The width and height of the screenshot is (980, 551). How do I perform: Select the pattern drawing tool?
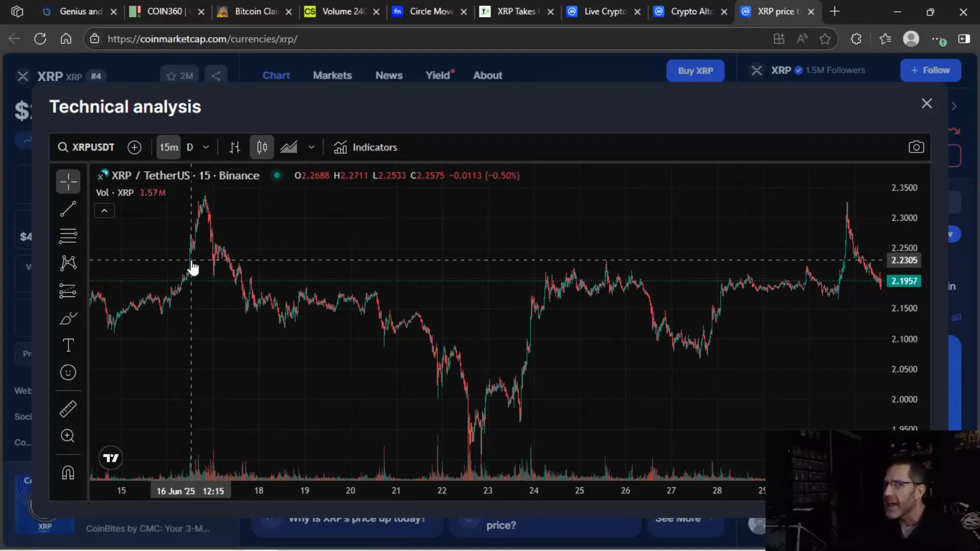pos(68,263)
